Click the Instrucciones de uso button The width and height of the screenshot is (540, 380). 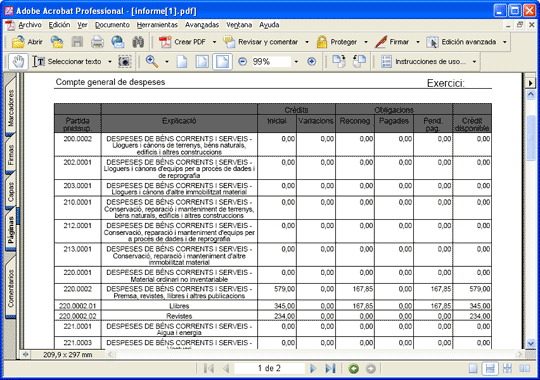(x=424, y=62)
